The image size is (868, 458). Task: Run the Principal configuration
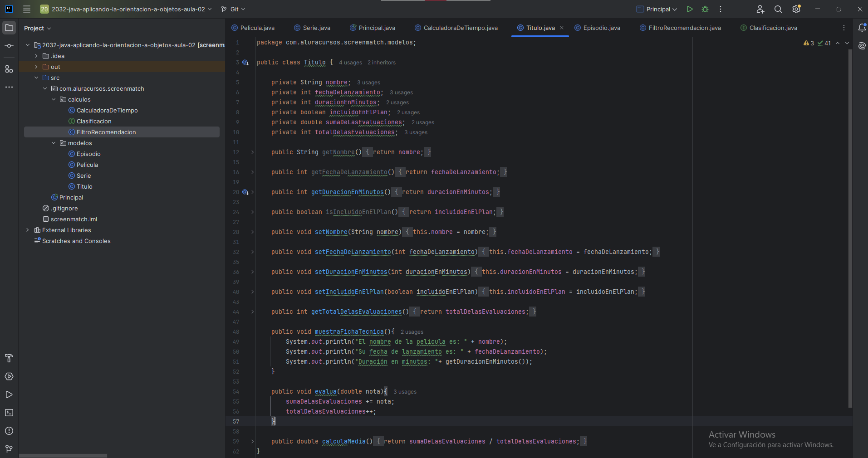[690, 9]
